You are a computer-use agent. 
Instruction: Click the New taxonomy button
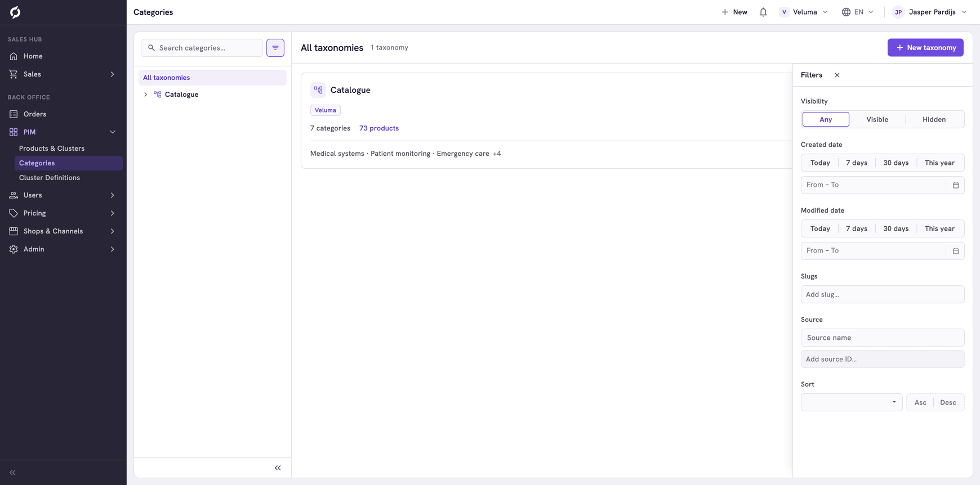[x=925, y=48]
